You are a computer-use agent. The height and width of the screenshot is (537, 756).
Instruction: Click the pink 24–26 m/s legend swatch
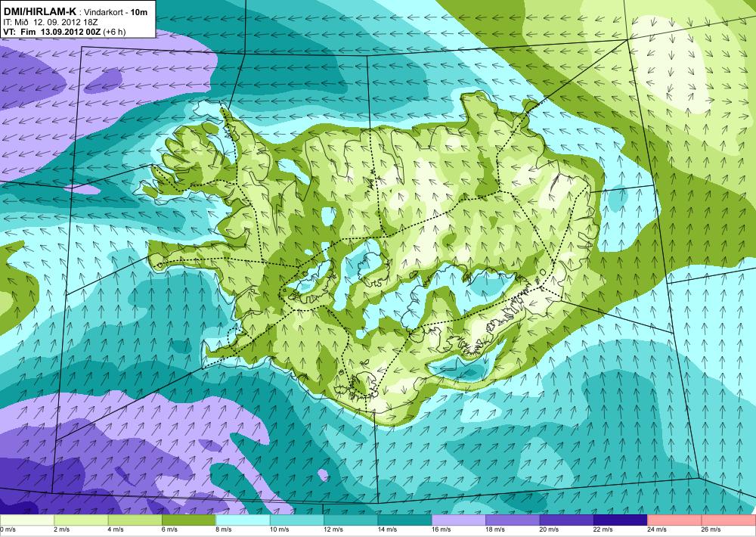(x=675, y=520)
